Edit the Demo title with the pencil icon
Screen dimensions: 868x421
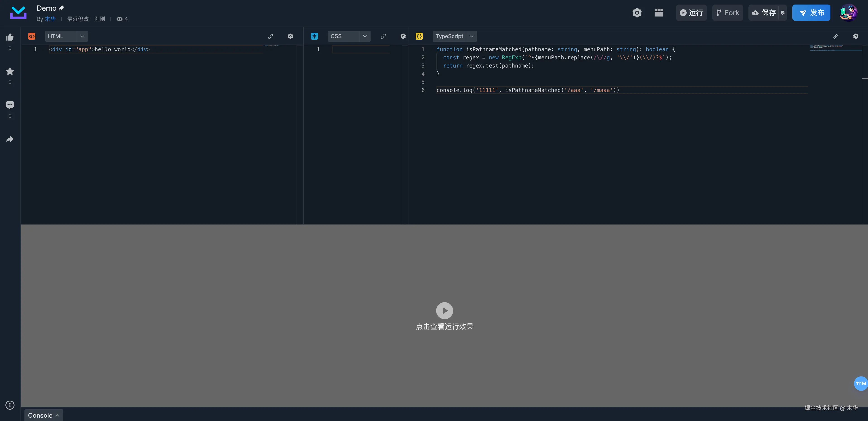tap(61, 8)
